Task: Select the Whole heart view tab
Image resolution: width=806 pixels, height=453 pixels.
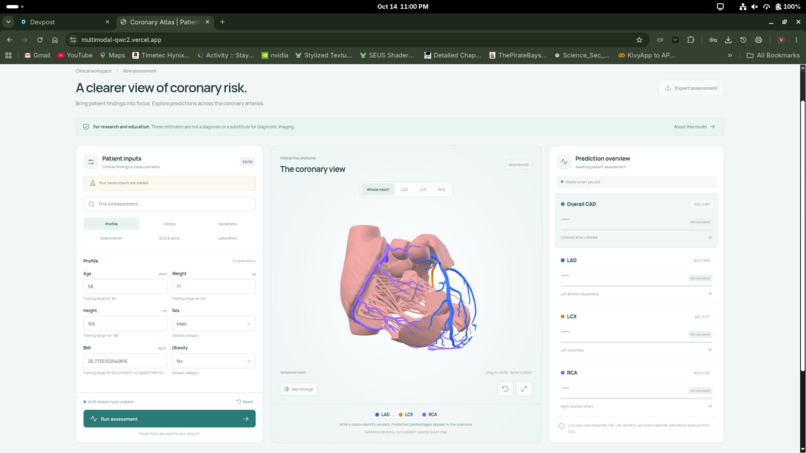Action: (x=378, y=190)
